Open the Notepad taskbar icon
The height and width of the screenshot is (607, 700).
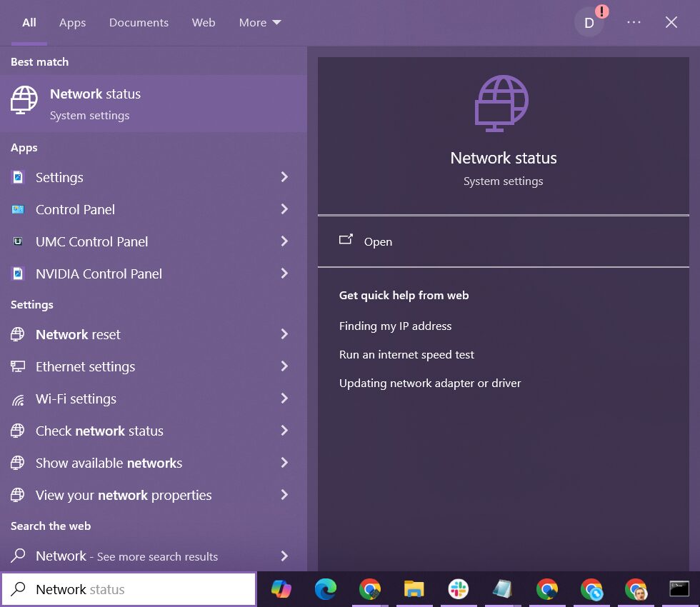pos(502,589)
